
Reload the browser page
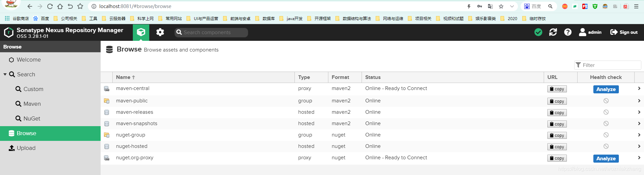(50, 6)
